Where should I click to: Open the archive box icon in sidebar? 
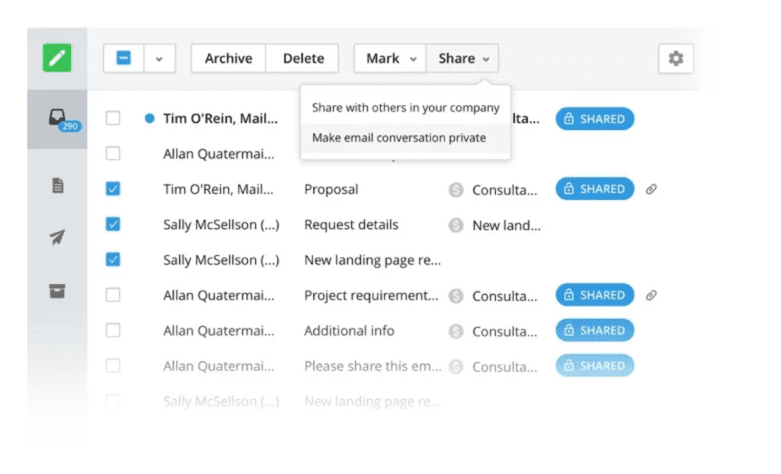coord(58,291)
